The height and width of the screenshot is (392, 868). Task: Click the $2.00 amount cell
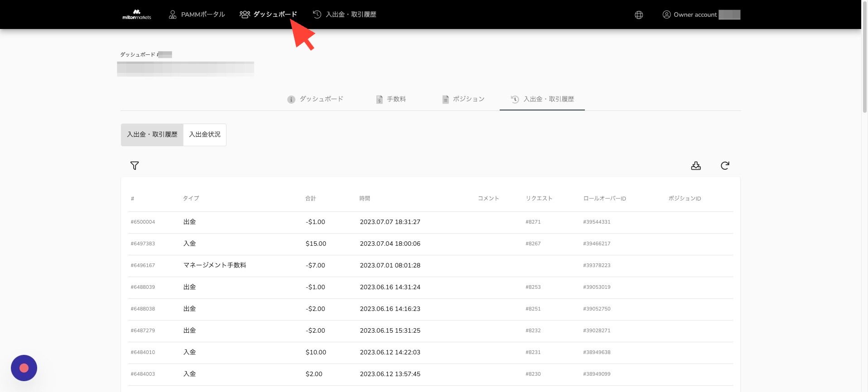pos(314,374)
